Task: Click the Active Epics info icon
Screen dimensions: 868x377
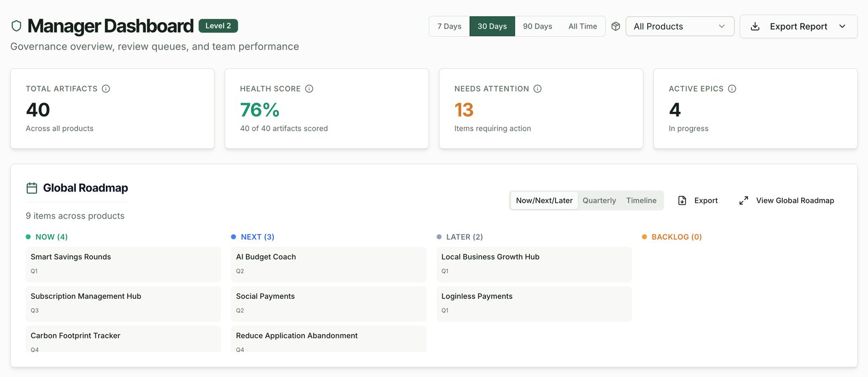Action: pyautogui.click(x=732, y=88)
